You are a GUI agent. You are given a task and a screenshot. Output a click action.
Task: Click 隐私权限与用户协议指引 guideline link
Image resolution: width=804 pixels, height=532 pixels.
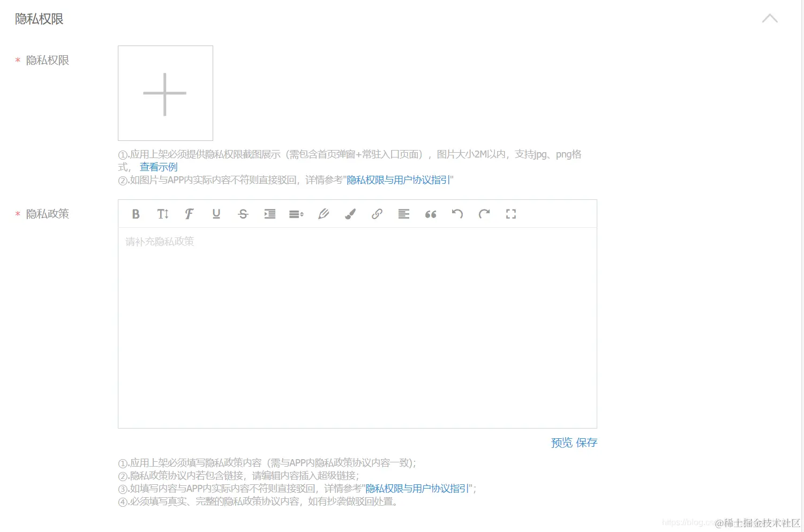tap(399, 180)
